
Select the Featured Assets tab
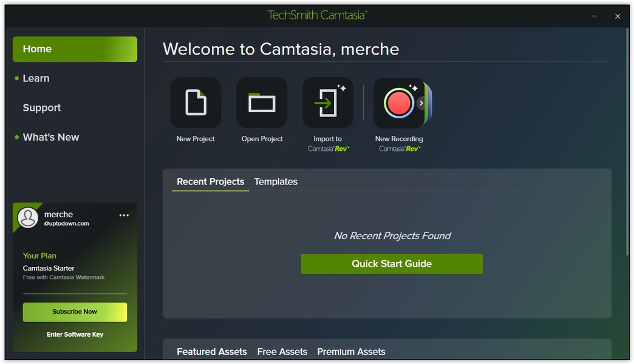[x=212, y=352]
